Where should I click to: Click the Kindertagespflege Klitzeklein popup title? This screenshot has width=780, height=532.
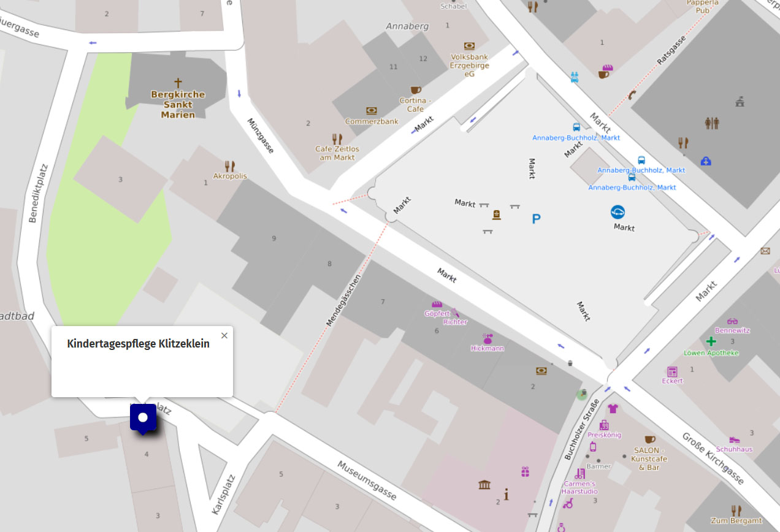tap(138, 344)
